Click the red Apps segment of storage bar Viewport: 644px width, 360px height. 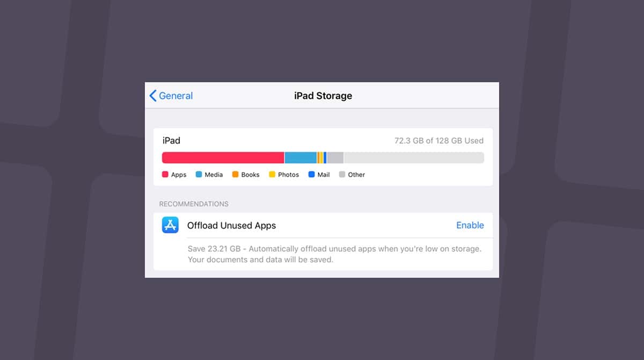pos(223,157)
